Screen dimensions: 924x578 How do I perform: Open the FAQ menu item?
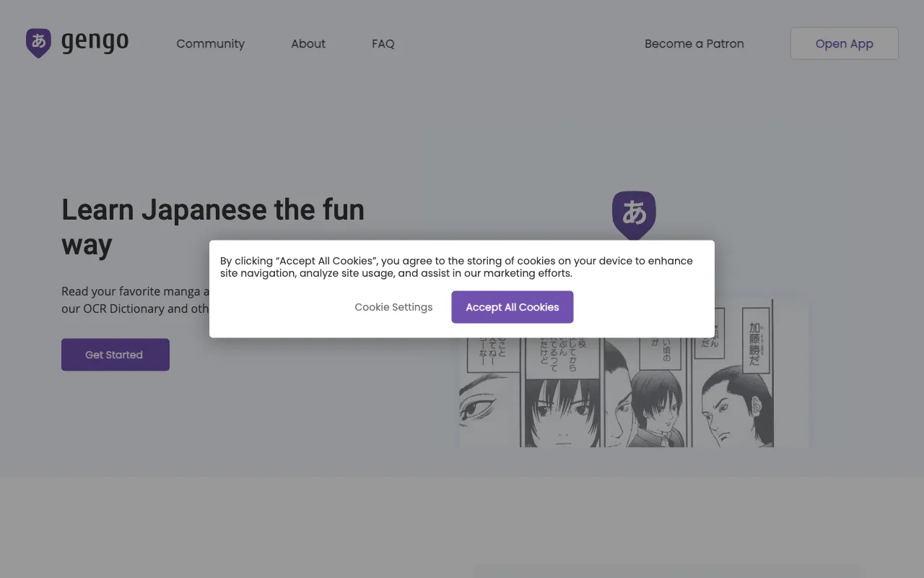[383, 43]
